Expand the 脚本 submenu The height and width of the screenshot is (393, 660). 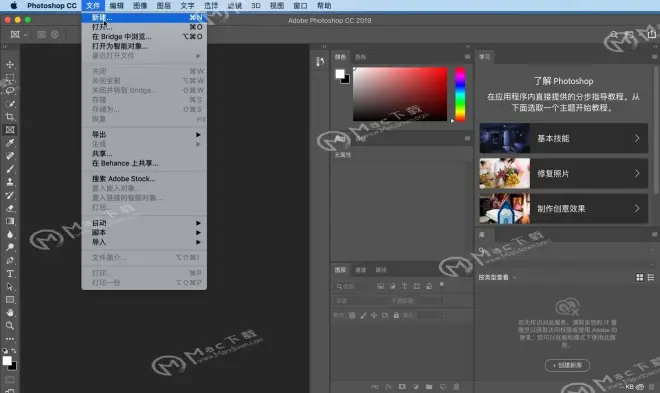[x=144, y=233]
